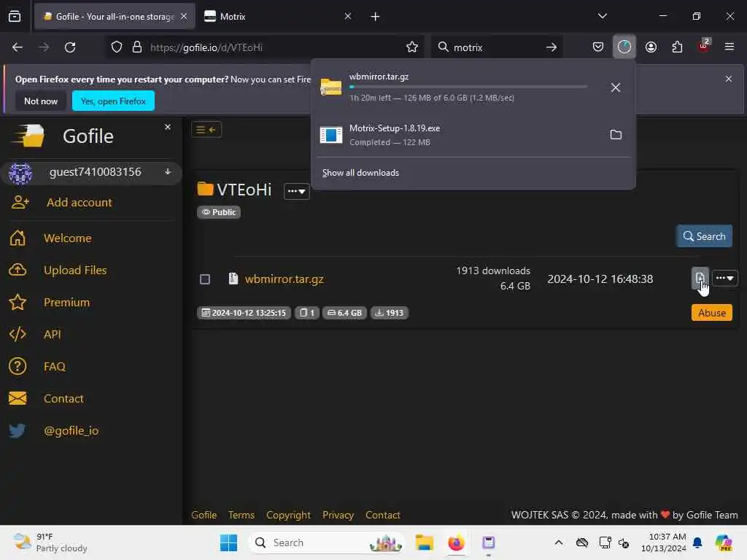Image resolution: width=747 pixels, height=560 pixels.
Task: Switch to the Motrix tab
Action: (x=276, y=17)
